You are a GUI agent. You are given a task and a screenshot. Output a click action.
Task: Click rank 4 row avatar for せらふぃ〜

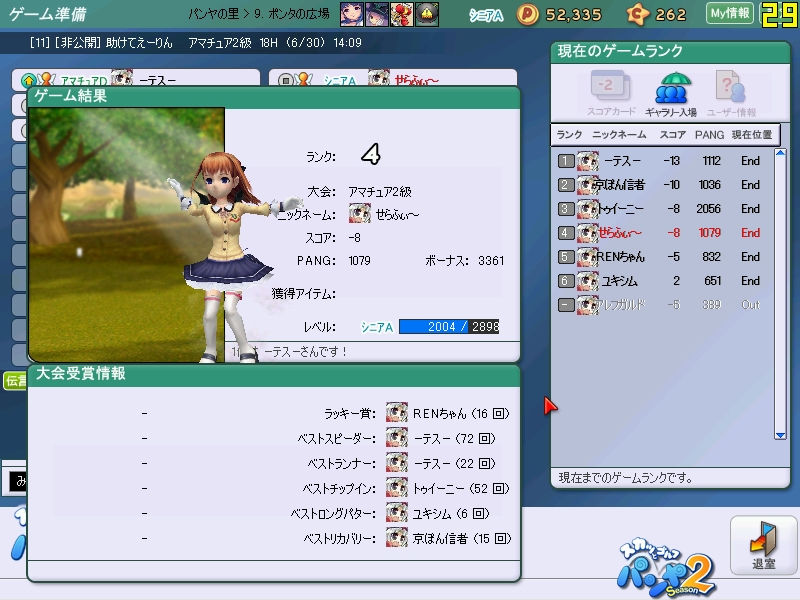tap(588, 233)
